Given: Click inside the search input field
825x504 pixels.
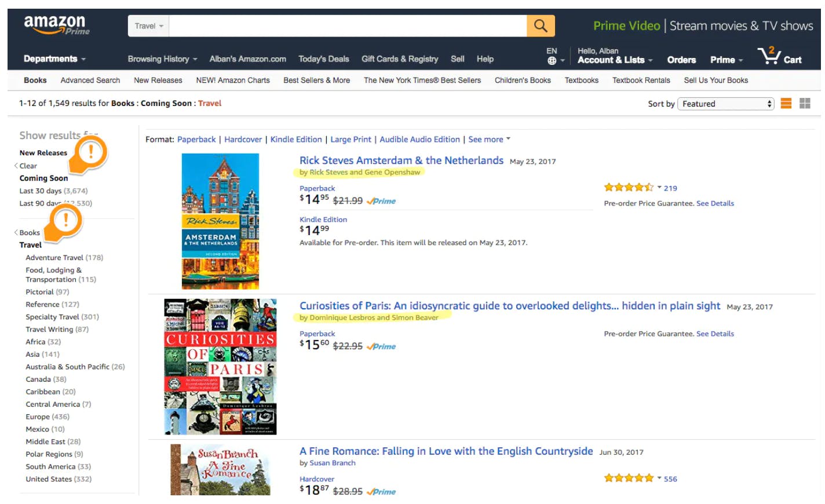Looking at the screenshot, I should pos(348,26).
